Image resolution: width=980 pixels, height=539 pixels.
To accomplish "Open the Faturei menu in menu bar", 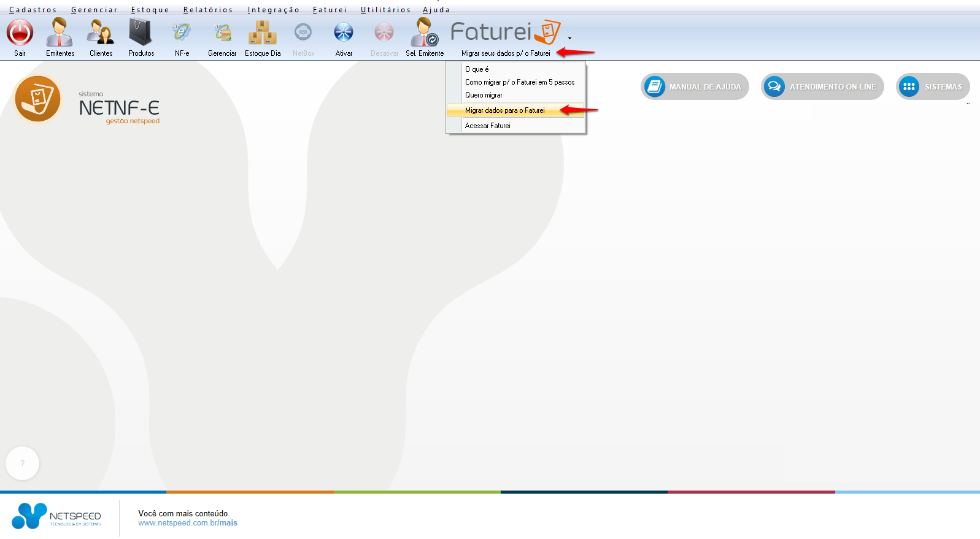I will (330, 10).
